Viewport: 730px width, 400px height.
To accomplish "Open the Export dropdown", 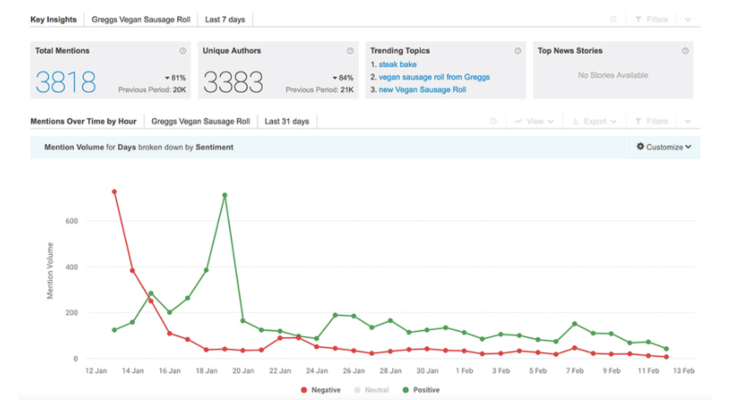I will pyautogui.click(x=595, y=121).
